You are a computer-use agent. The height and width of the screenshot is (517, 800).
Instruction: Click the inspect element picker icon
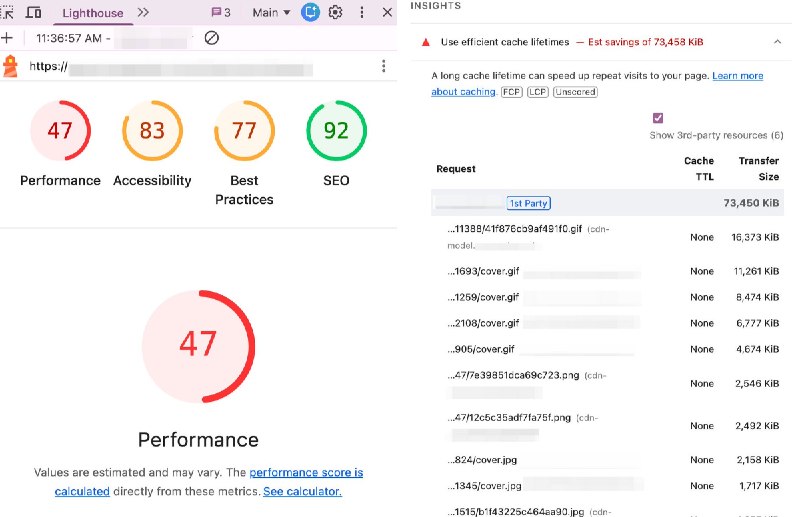click(x=7, y=12)
